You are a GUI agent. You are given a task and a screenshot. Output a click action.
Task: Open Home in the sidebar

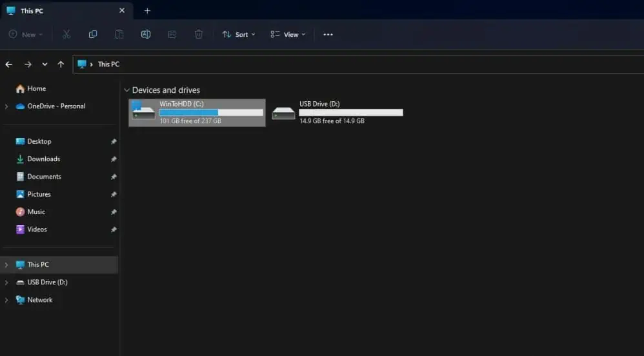tap(36, 89)
